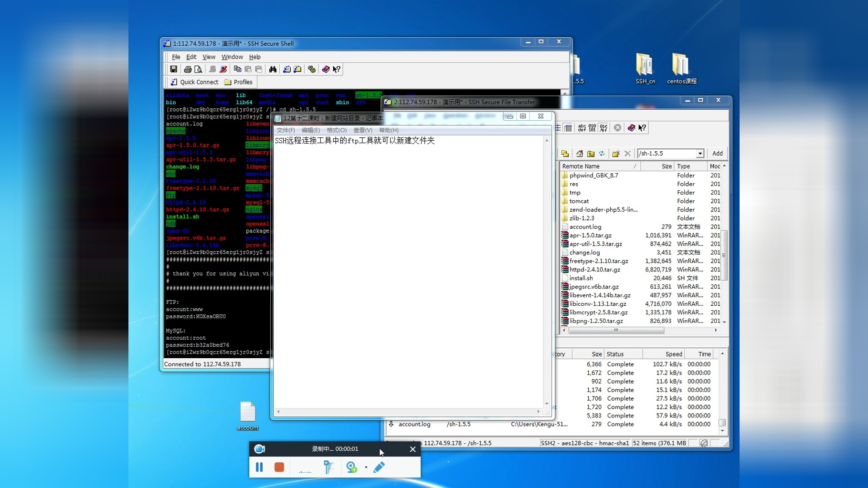Click the What's This help cursor in SSH Shell
Viewport: 868px width, 488px height.
pyautogui.click(x=337, y=69)
